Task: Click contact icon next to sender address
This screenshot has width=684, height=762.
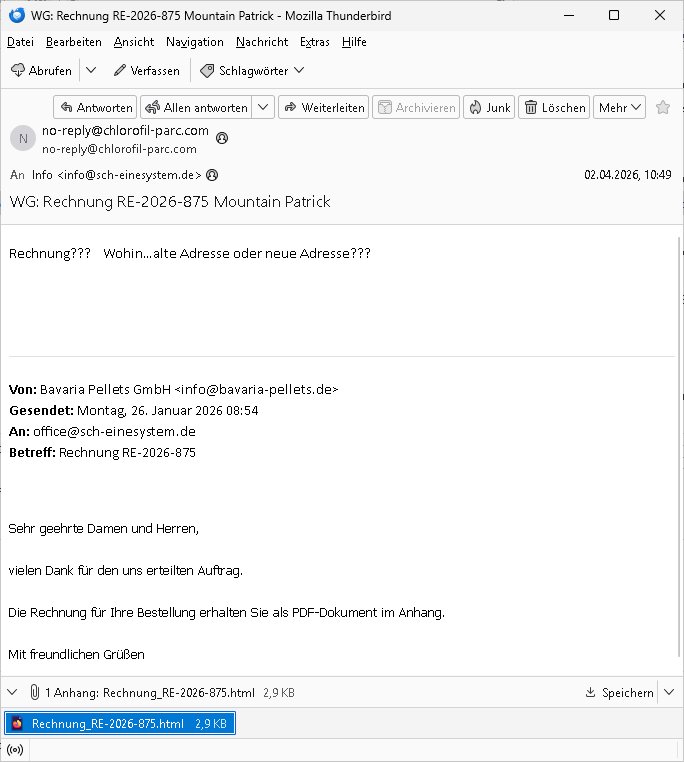Action: click(x=222, y=138)
